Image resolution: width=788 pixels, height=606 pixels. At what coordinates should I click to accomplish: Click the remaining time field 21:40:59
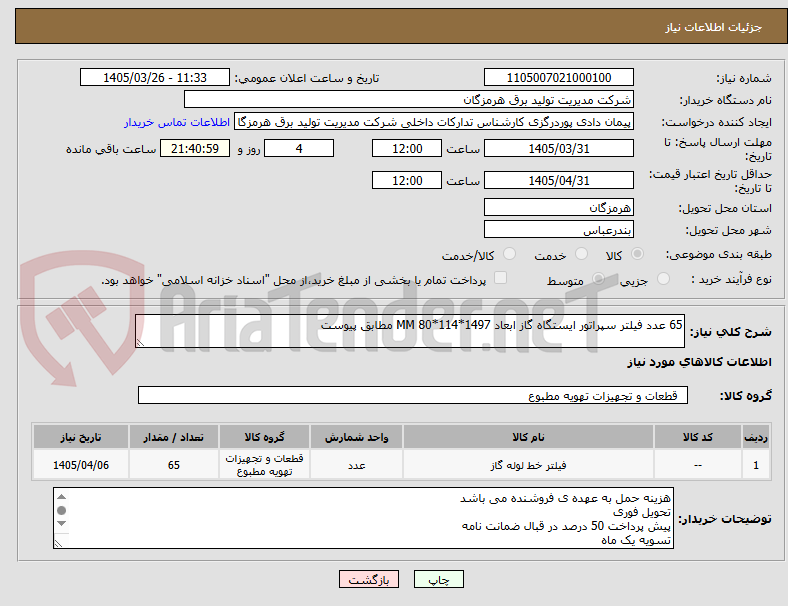[x=195, y=149]
